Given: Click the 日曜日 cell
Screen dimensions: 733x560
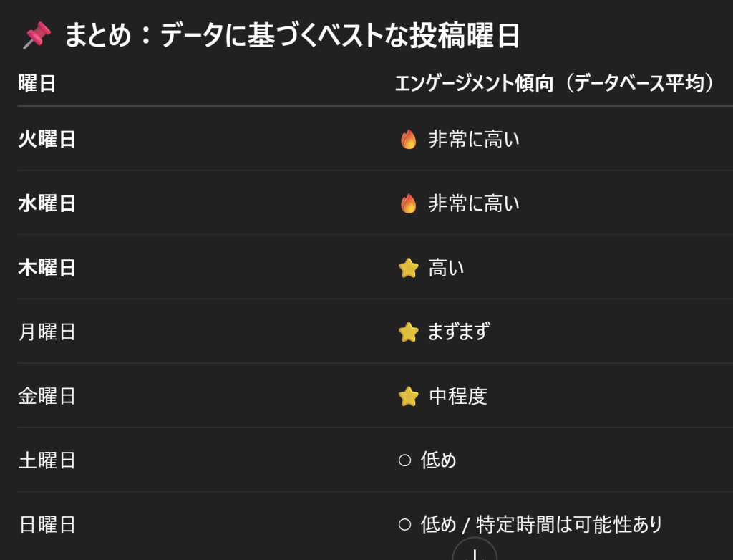Looking at the screenshot, I should click(47, 525).
